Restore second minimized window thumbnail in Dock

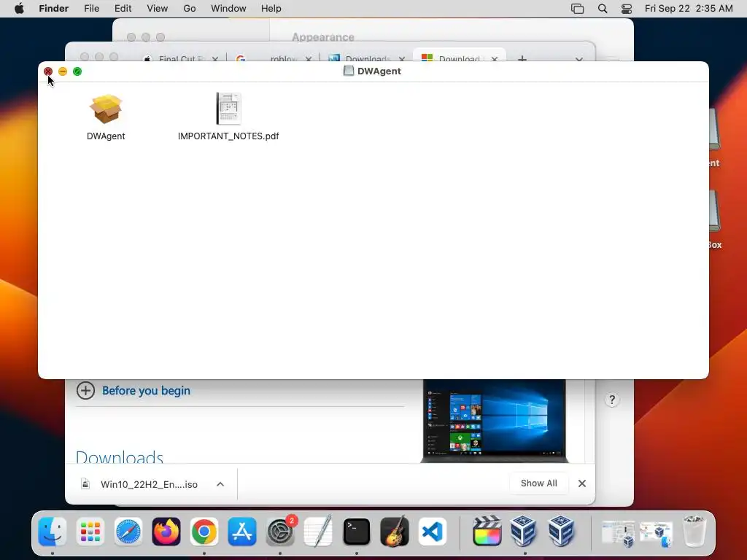coord(656,533)
